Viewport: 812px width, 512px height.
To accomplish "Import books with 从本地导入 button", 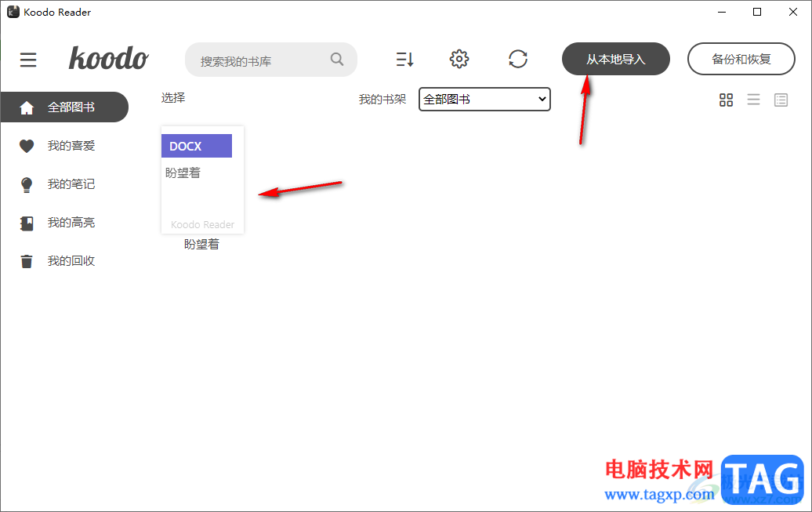I will [616, 59].
